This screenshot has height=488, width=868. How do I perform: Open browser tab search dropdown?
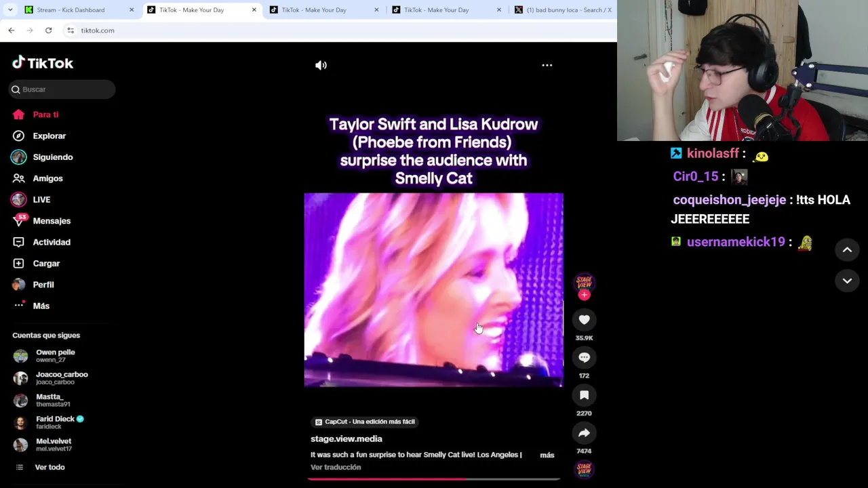[x=10, y=9]
